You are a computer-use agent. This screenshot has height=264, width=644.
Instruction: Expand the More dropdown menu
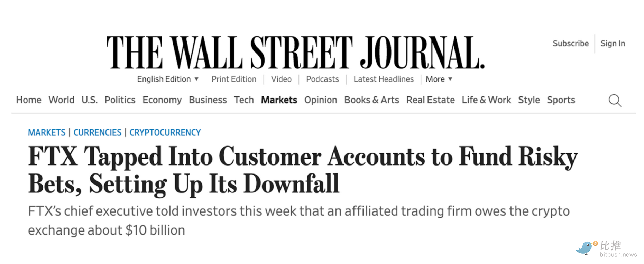click(x=439, y=79)
